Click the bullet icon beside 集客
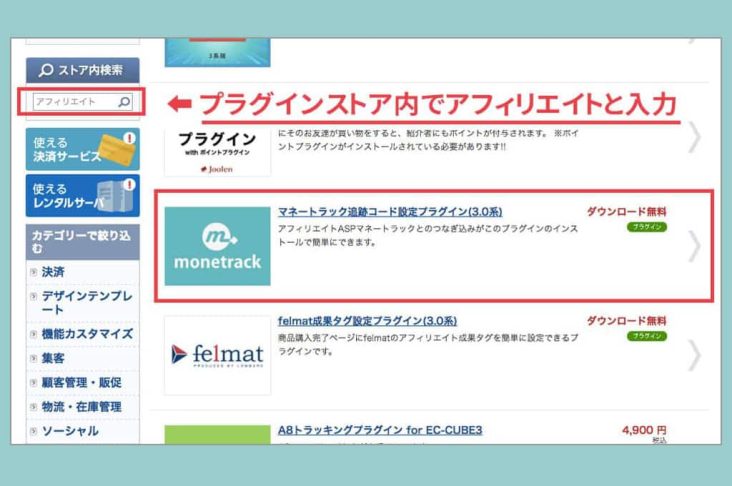This screenshot has height=486, width=732. 34,359
